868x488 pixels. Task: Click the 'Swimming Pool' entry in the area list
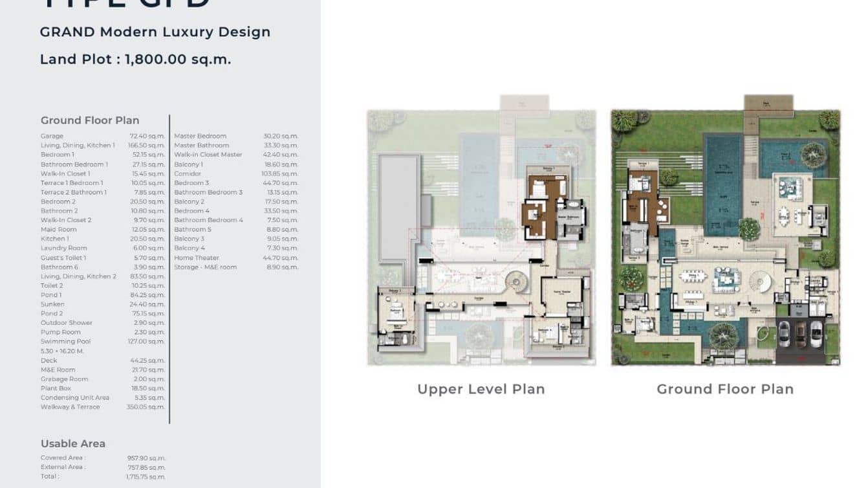point(66,342)
